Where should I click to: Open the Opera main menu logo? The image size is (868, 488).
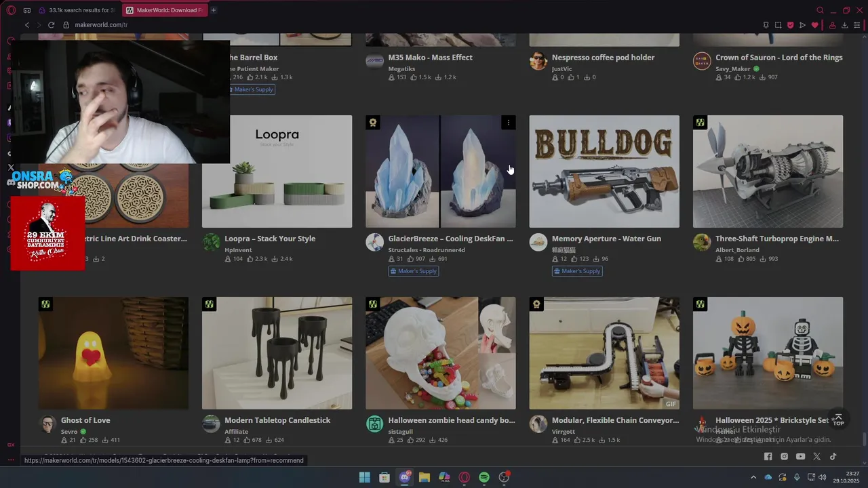click(11, 10)
